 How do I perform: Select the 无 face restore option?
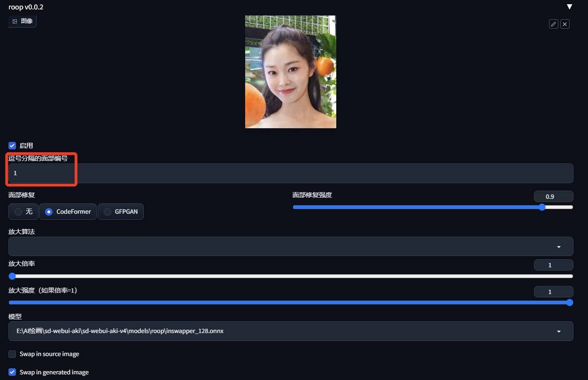coord(19,212)
